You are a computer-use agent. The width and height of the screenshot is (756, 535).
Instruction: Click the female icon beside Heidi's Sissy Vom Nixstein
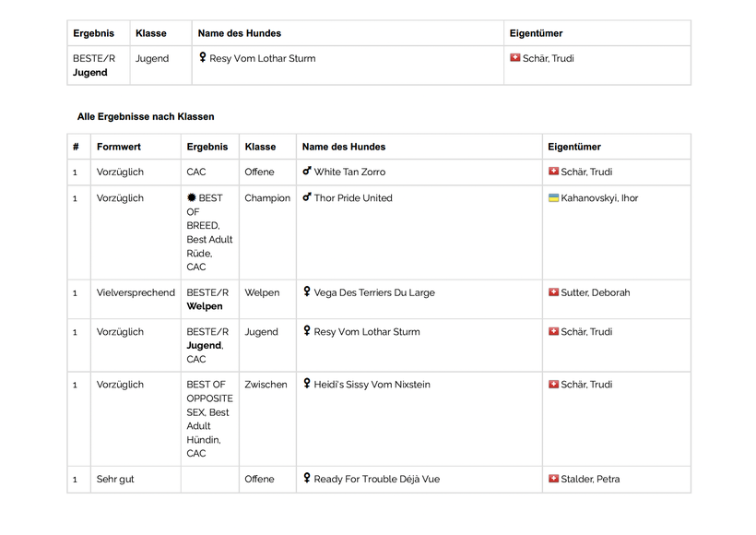pyautogui.click(x=307, y=385)
